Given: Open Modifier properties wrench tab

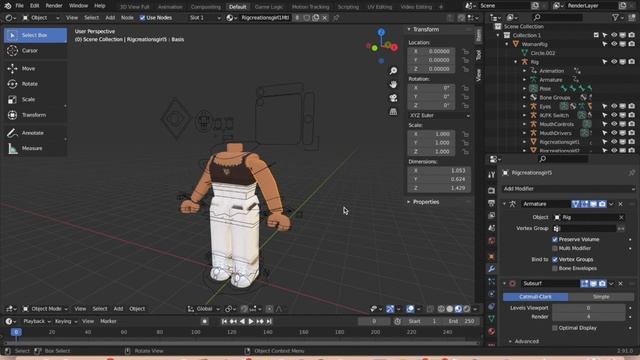Looking at the screenshot, I should click(491, 269).
